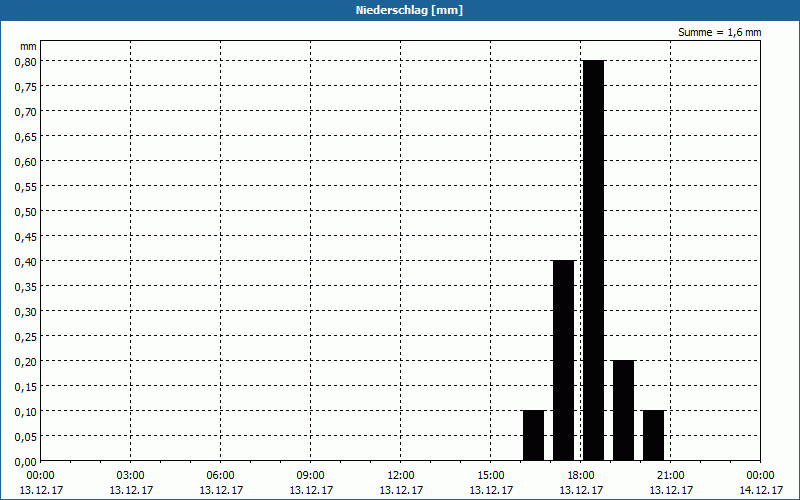Click y-axis value 0,20
The width and height of the screenshot is (800, 500).
[26, 362]
